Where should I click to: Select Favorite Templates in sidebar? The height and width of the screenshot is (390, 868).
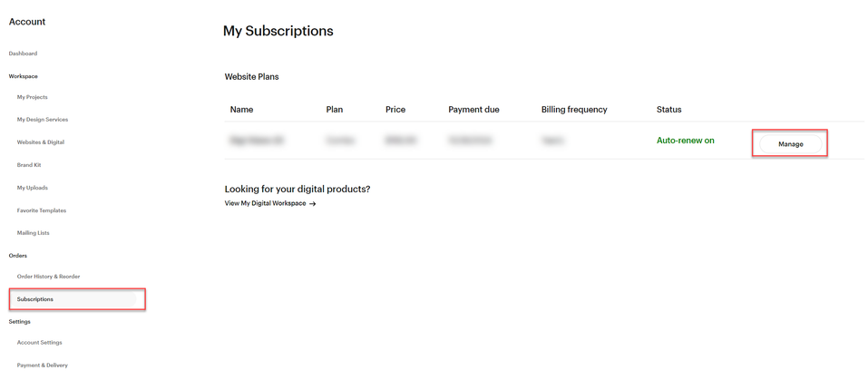(x=42, y=210)
